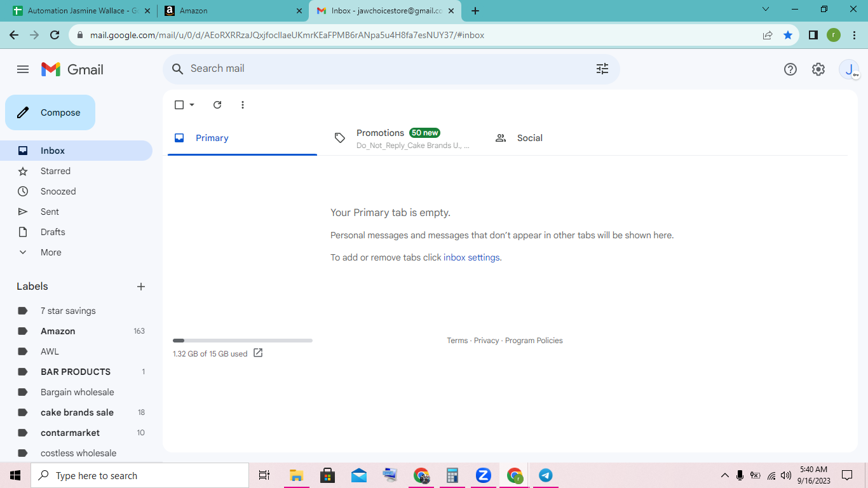This screenshot has width=868, height=488.
Task: Open Drafts folder
Action: point(76,232)
